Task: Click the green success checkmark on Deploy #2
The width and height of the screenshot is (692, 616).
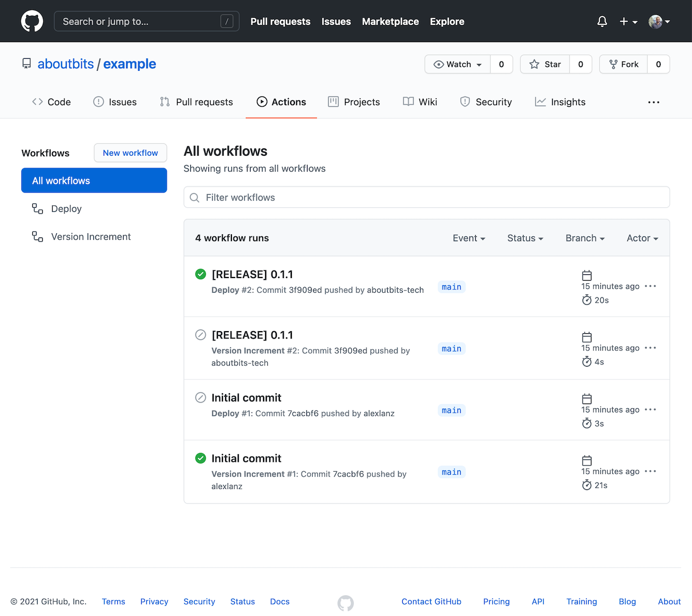Action: [201, 274]
